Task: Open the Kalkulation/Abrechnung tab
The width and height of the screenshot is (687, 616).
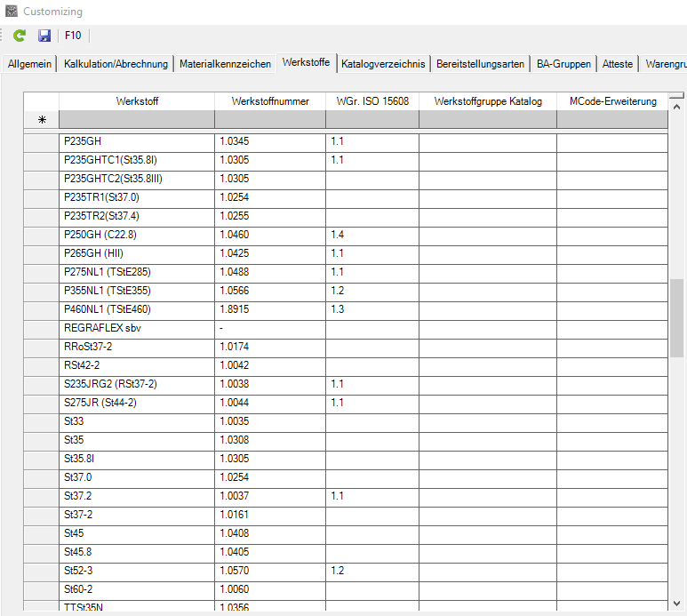Action: [x=116, y=64]
